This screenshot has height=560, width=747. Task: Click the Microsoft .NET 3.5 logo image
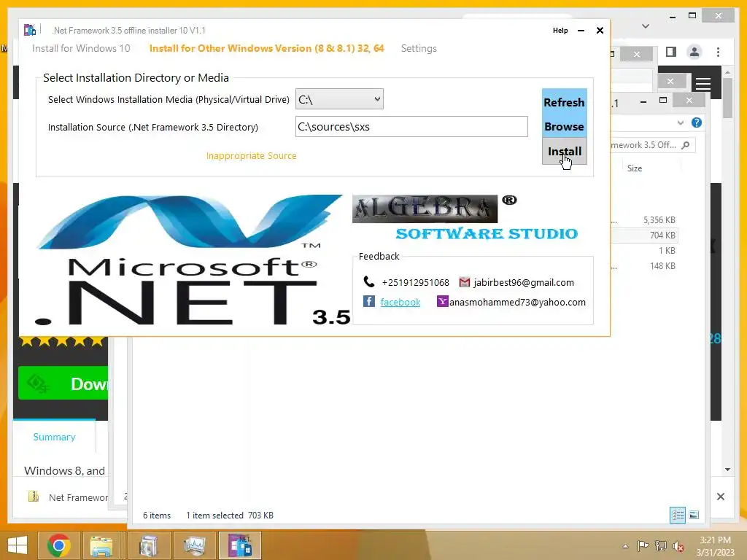[193, 260]
